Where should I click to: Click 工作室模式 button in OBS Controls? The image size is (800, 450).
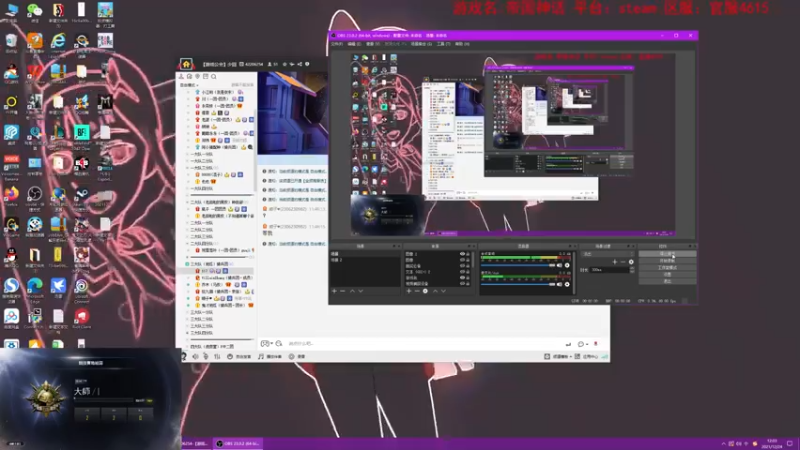(667, 267)
